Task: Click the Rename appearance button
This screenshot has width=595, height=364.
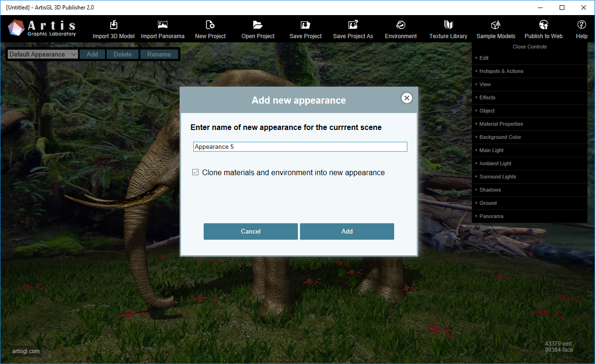Action: (159, 54)
